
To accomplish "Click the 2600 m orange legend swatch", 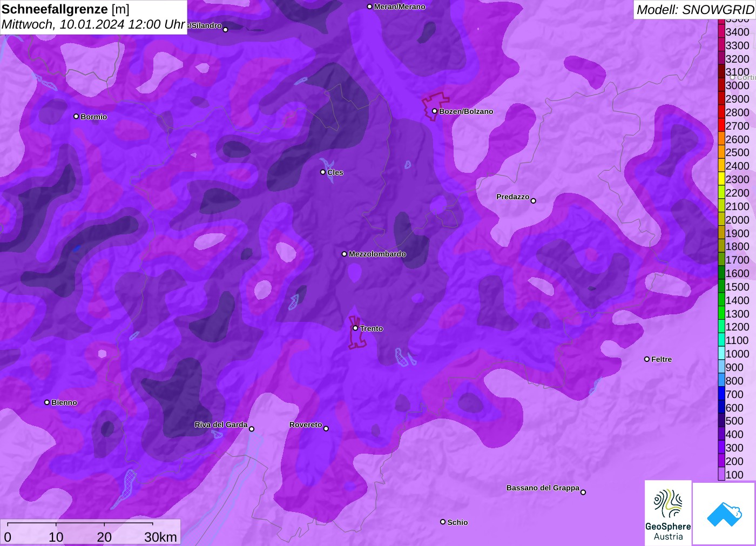I will [x=721, y=139].
